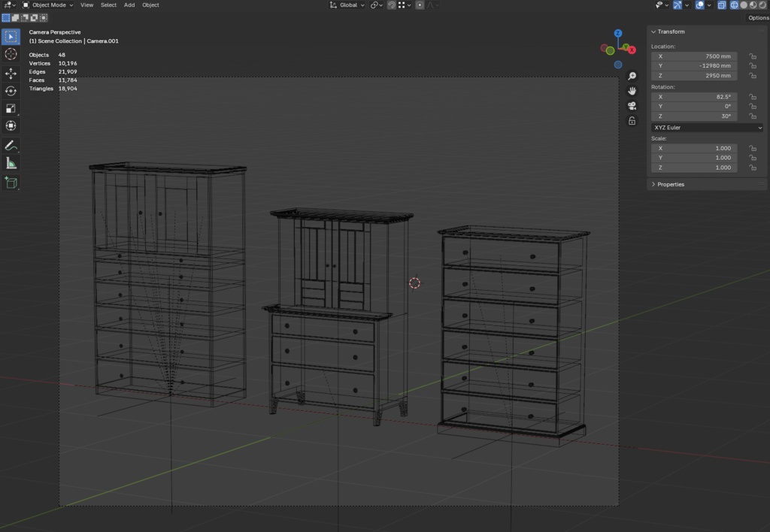
Task: Set selection mode to subtract
Action: click(x=25, y=18)
